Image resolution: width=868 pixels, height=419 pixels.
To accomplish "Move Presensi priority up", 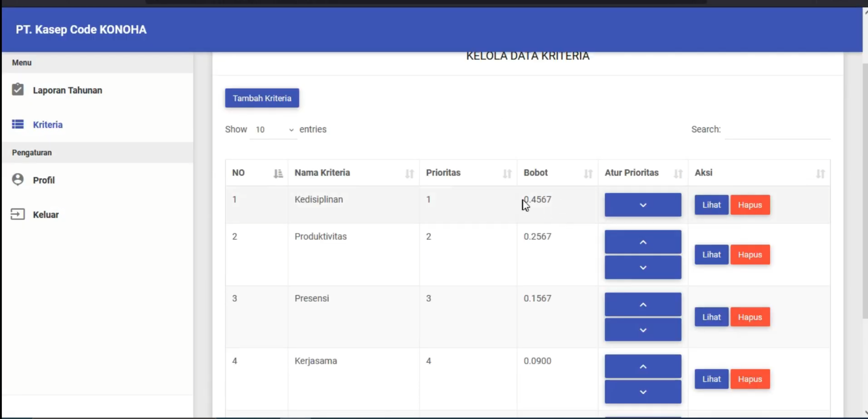I will click(643, 304).
